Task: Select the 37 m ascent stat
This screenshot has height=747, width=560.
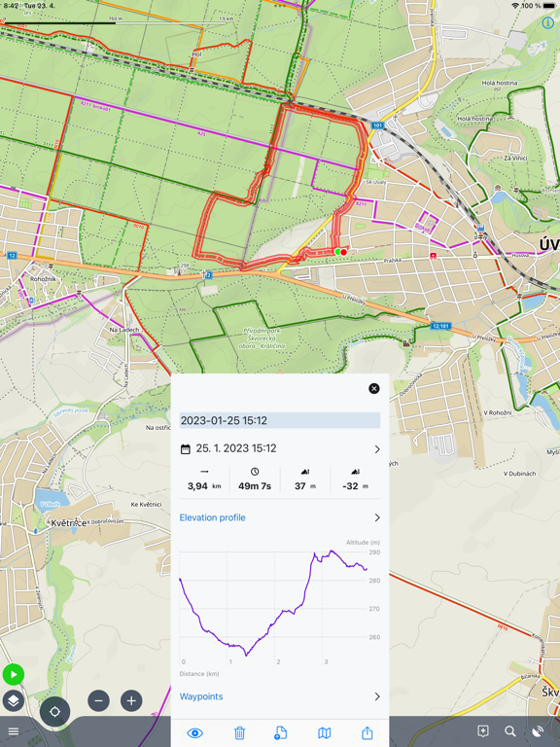Action: (x=304, y=480)
